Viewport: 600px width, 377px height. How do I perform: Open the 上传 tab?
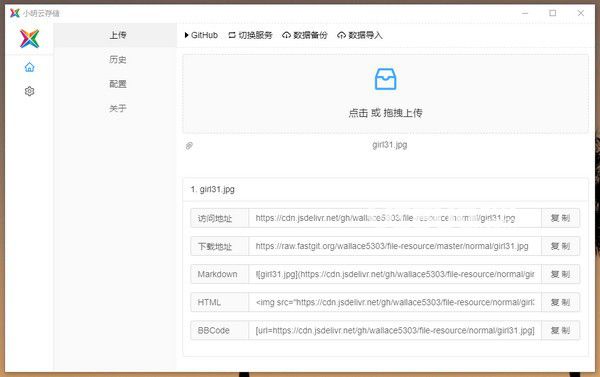115,35
